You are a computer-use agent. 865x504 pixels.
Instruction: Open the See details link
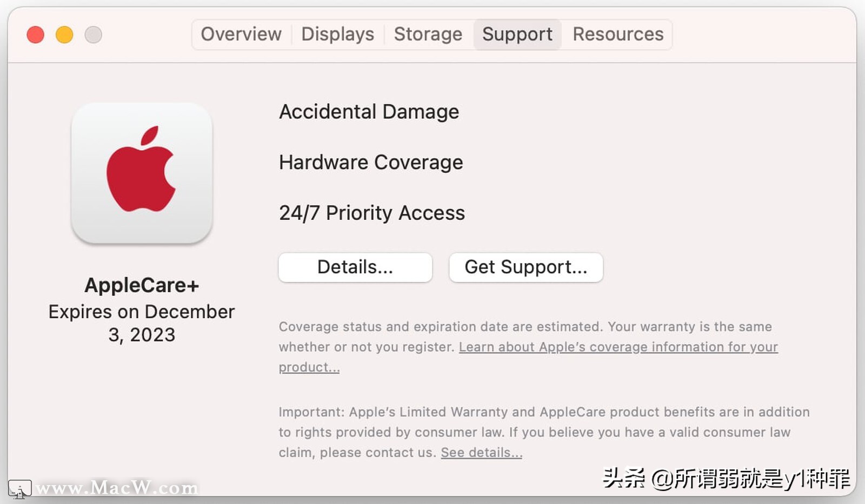(480, 452)
